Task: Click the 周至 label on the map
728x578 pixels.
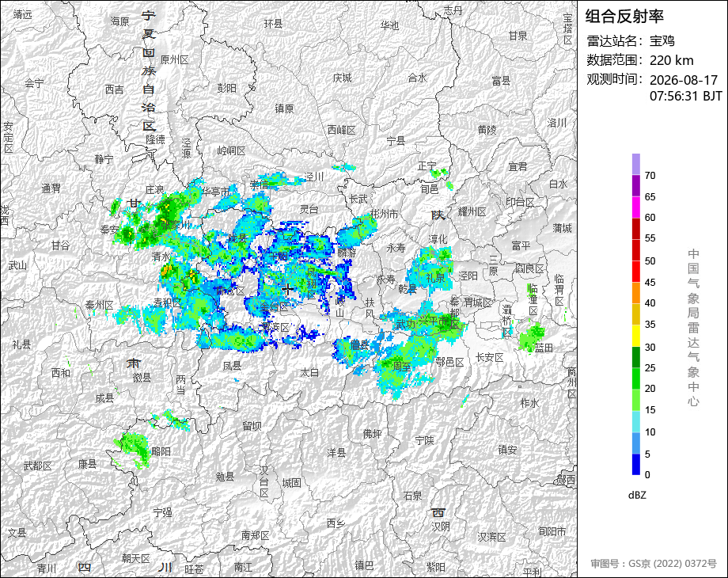Action: pyautogui.click(x=402, y=366)
